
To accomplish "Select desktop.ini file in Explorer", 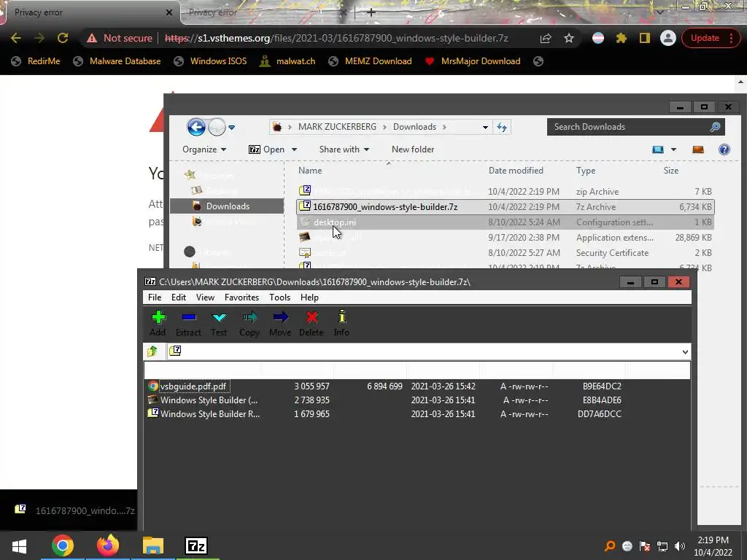I will pos(505,222).
